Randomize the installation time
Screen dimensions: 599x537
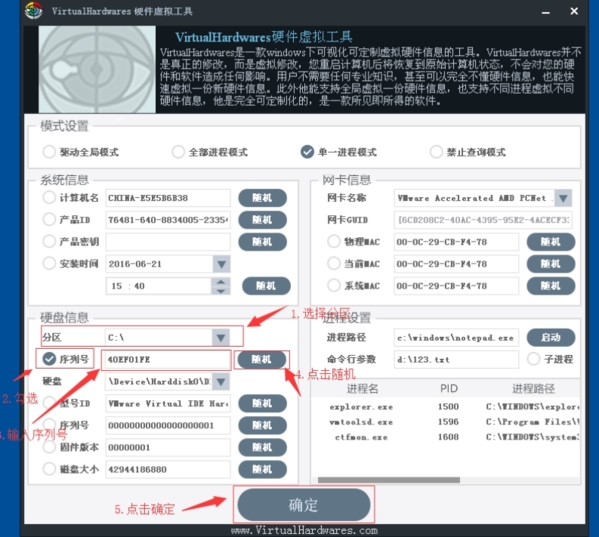tap(266, 286)
